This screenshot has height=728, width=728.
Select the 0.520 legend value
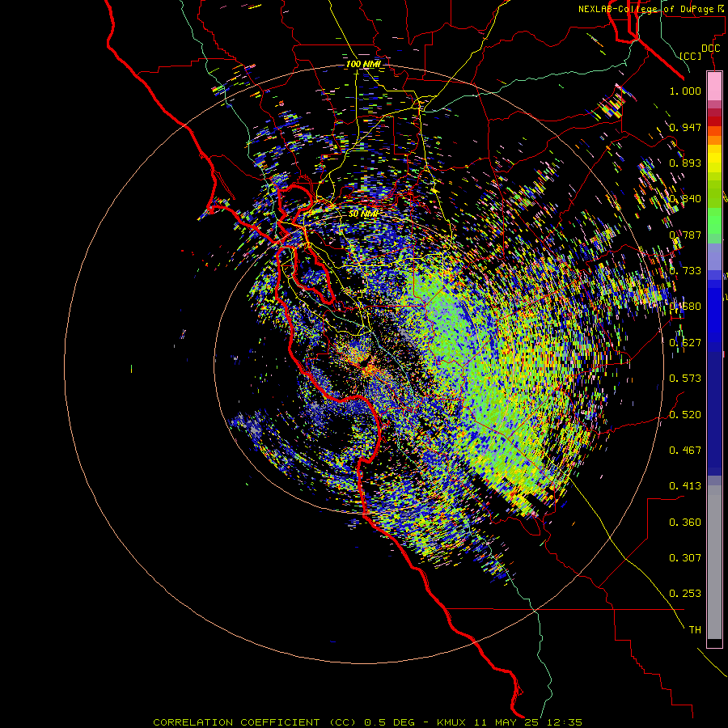[685, 414]
